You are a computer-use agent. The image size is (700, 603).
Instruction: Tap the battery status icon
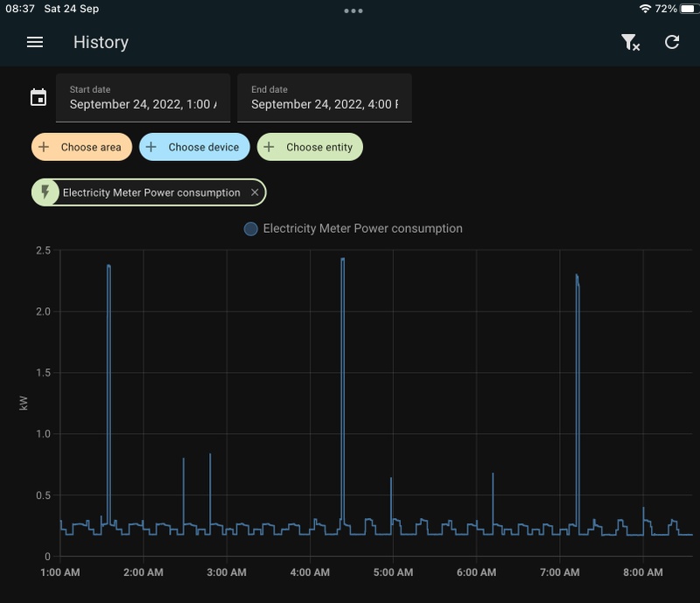(689, 9)
